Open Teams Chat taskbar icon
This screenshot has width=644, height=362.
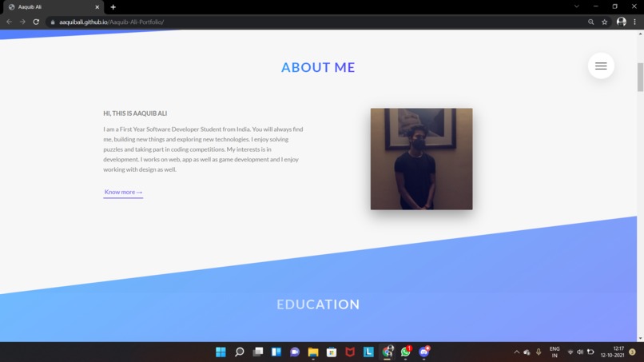pos(295,352)
